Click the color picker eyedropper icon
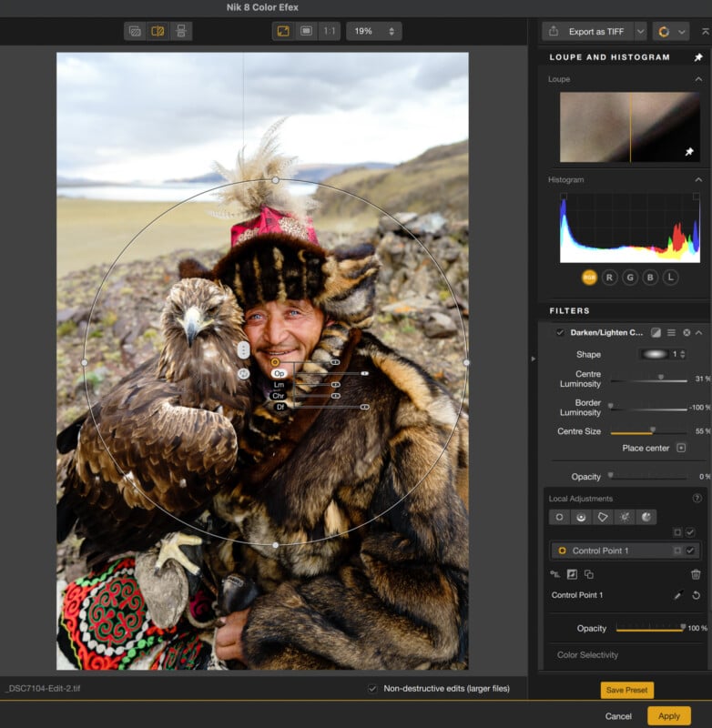 pyautogui.click(x=676, y=595)
